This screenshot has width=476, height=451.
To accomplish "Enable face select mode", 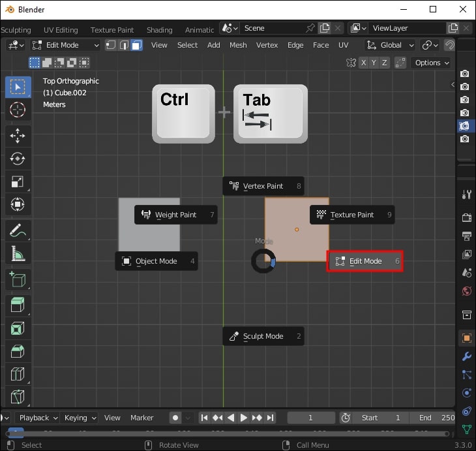I will pyautogui.click(x=137, y=45).
